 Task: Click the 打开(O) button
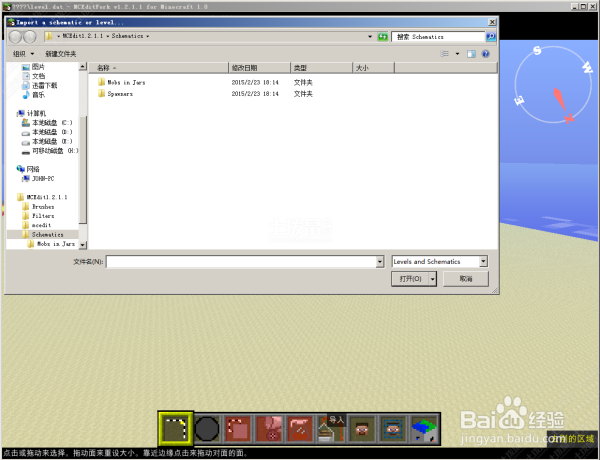(x=410, y=279)
